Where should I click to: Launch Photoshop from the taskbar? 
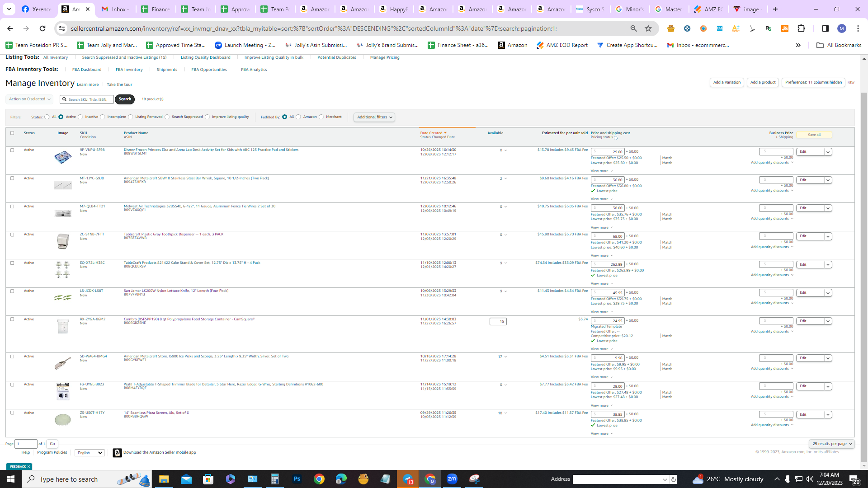(297, 479)
